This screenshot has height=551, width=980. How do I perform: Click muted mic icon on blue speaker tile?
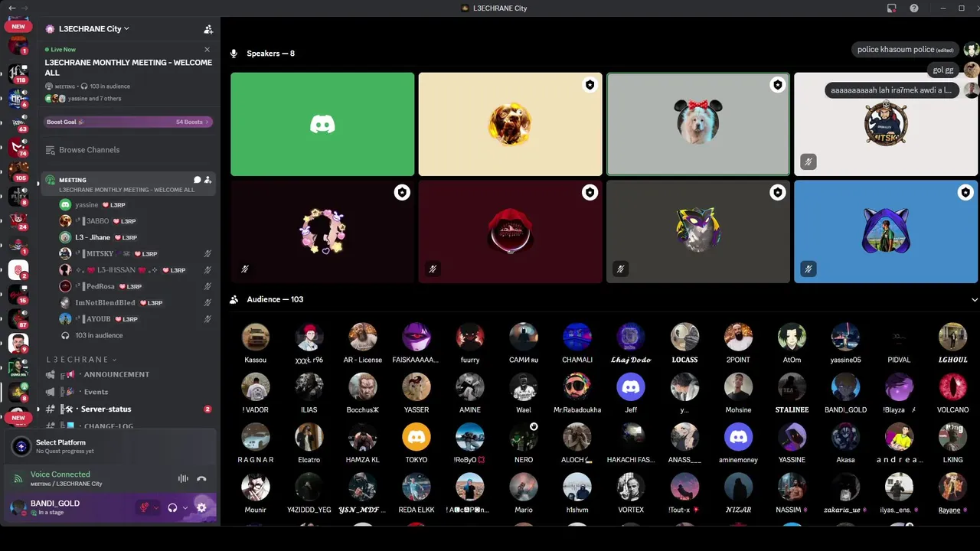pyautogui.click(x=808, y=269)
